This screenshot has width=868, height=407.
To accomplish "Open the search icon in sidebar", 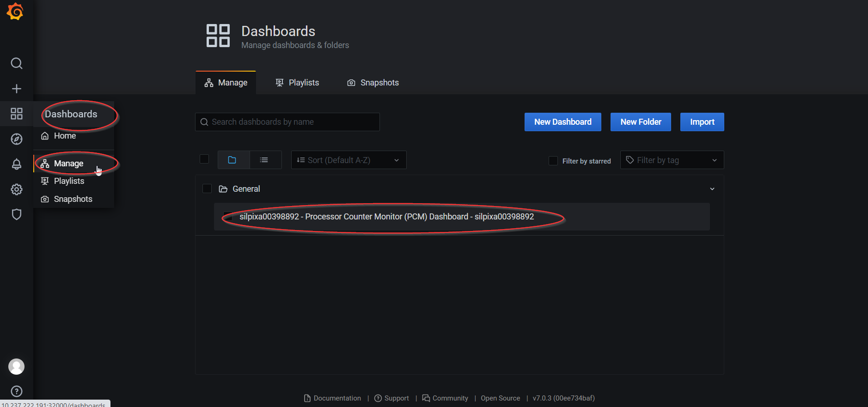I will click(x=17, y=63).
